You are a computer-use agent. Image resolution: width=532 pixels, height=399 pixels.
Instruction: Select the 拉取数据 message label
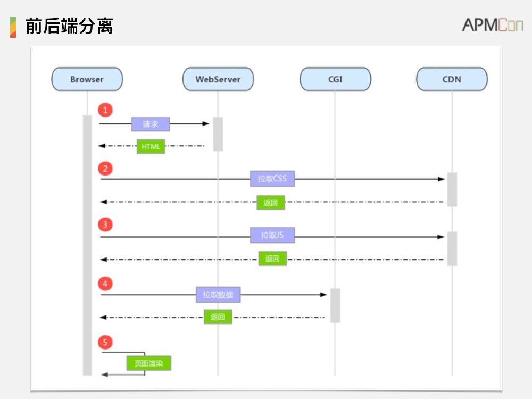(218, 295)
